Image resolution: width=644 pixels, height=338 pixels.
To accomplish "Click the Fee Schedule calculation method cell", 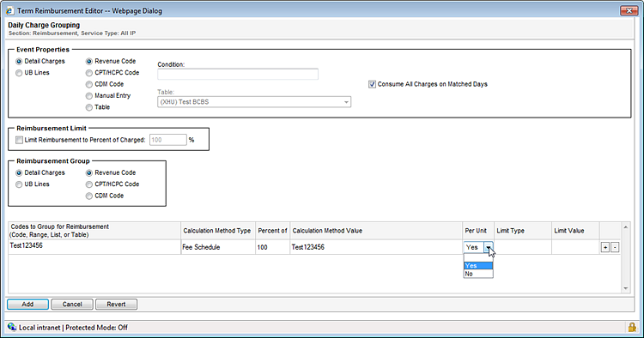I will (218, 247).
